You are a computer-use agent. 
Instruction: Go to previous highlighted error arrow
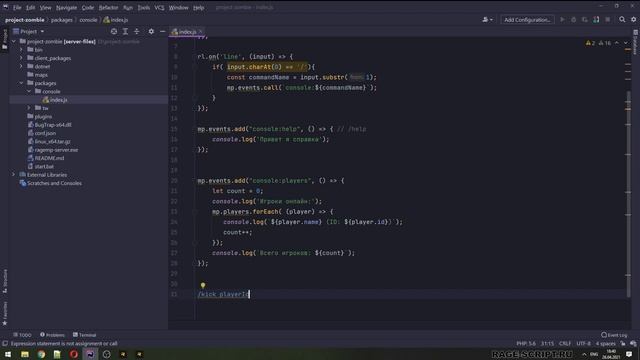(x=617, y=43)
